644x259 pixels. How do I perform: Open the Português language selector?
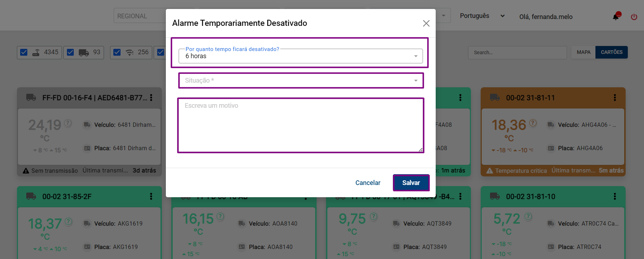click(482, 16)
